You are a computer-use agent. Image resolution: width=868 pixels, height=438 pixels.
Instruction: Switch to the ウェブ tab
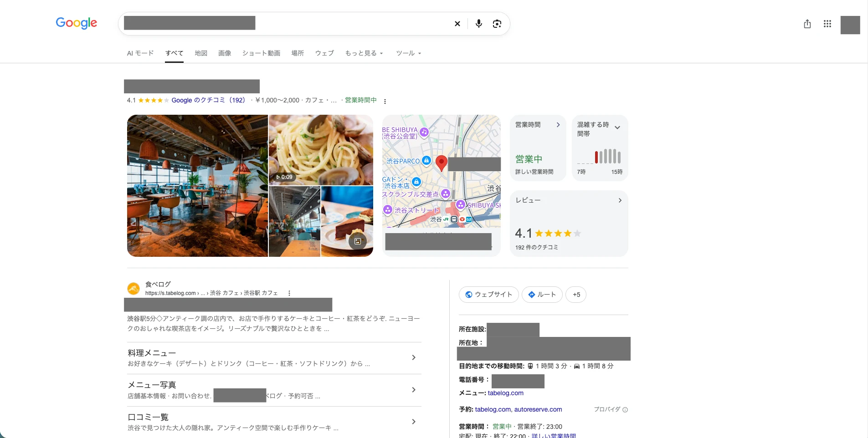pyautogui.click(x=324, y=53)
